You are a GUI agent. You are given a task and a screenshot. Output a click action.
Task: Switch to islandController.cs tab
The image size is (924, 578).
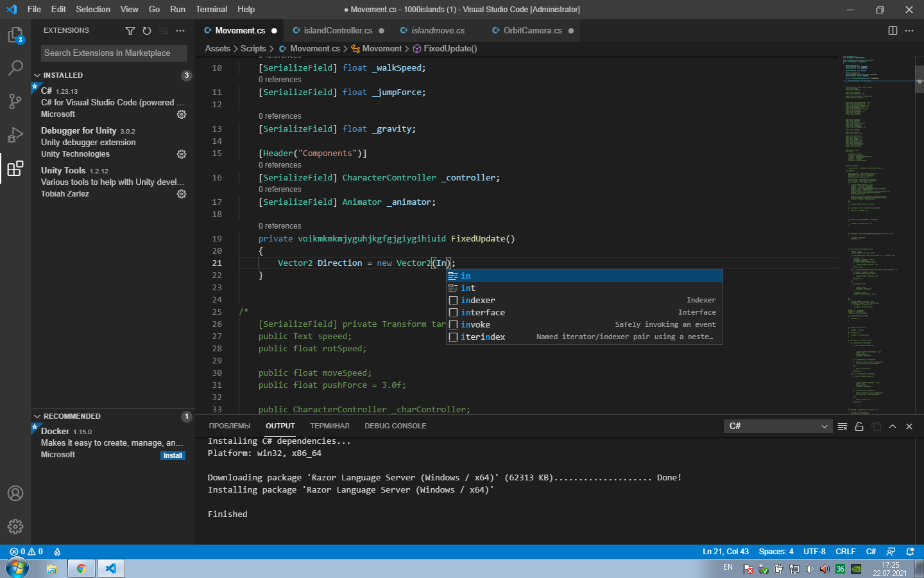point(338,31)
